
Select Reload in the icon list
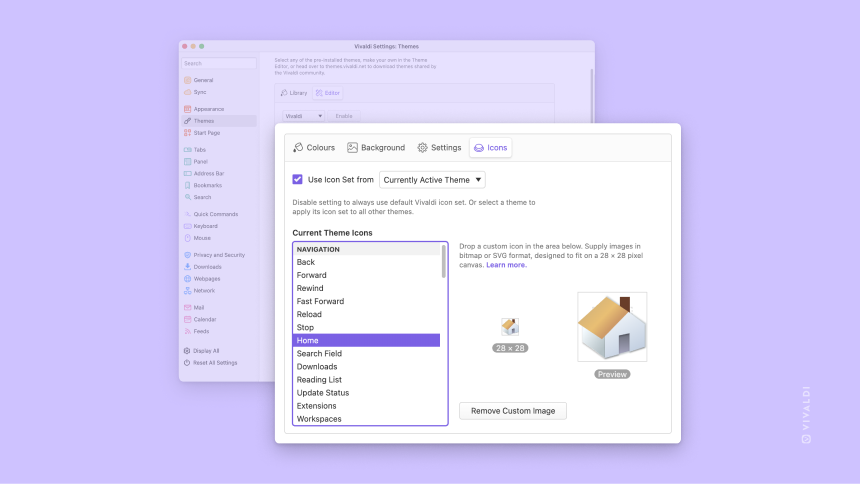coord(366,314)
